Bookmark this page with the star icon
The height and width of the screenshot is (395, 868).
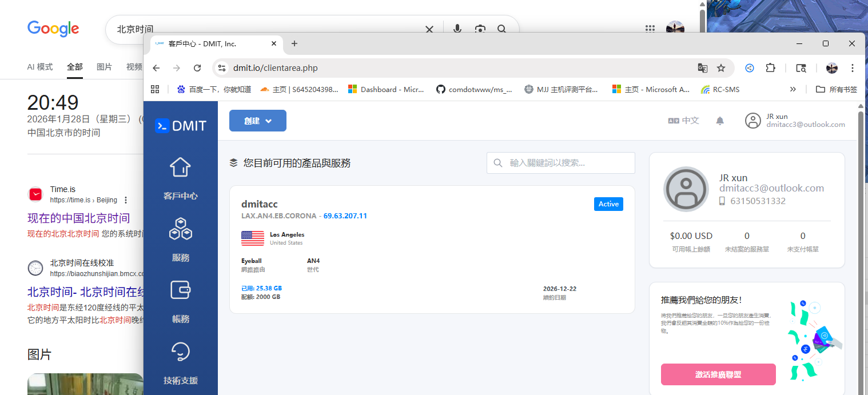point(721,68)
